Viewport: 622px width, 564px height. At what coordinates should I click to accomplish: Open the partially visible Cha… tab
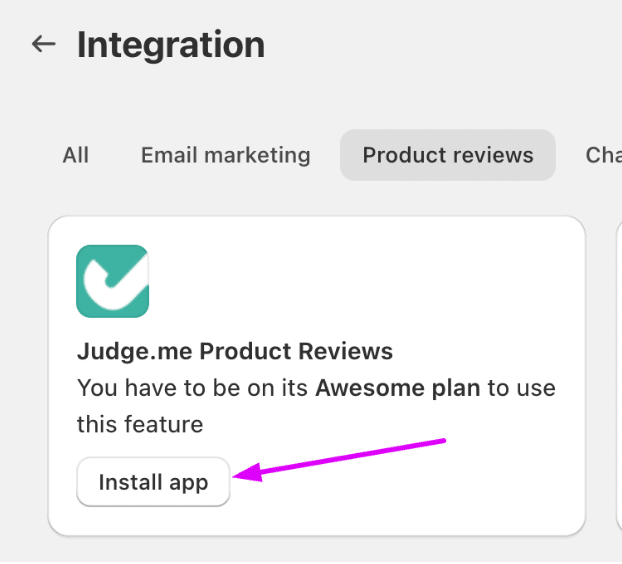point(604,155)
